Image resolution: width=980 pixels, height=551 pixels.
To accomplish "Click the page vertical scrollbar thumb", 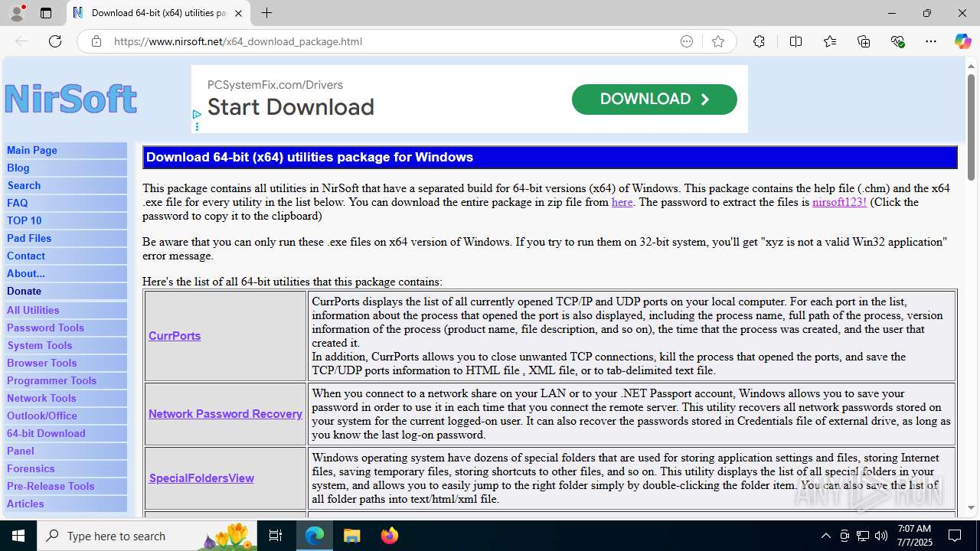I will tap(972, 126).
